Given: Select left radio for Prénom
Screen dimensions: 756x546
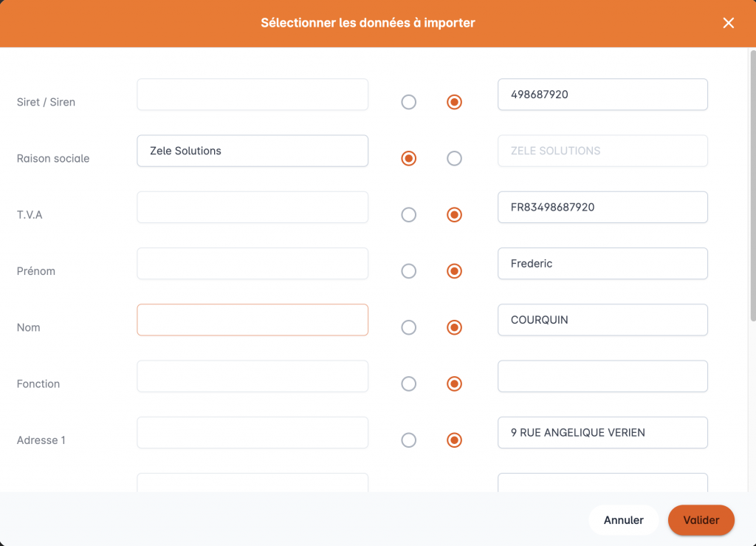Looking at the screenshot, I should pos(408,271).
